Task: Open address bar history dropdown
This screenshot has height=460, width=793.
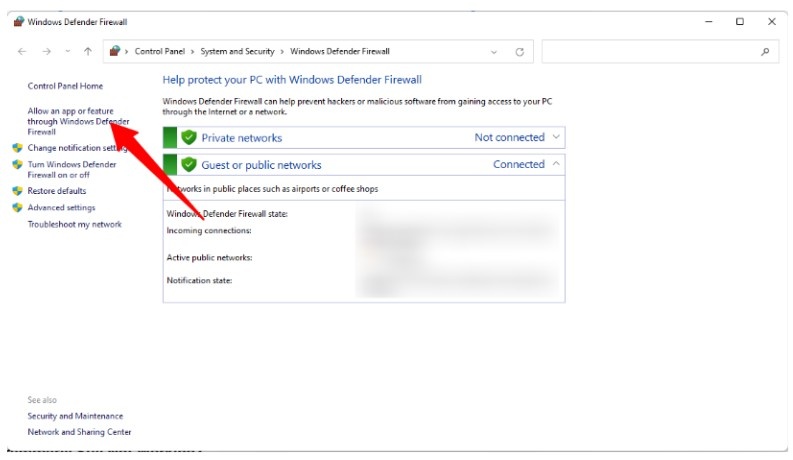Action: [494, 52]
